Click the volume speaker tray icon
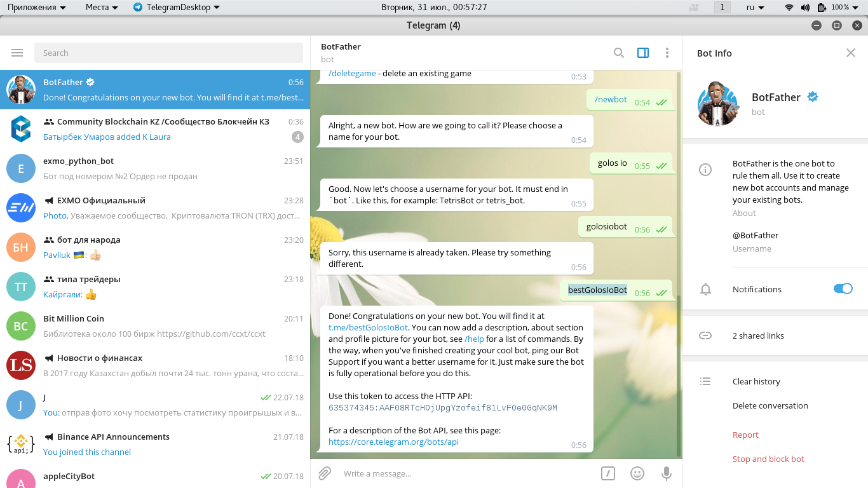The width and height of the screenshot is (868, 488). pos(806,8)
